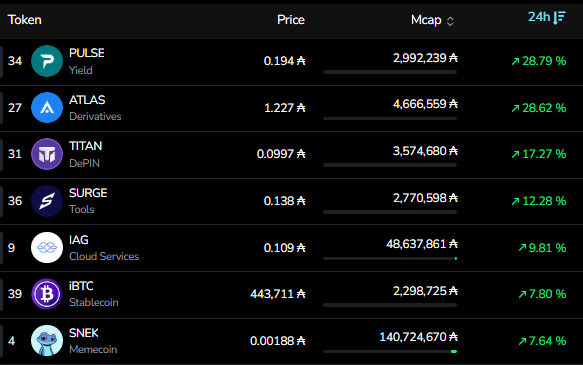
Task: Sort table by Mcap column header
Action: 426,20
